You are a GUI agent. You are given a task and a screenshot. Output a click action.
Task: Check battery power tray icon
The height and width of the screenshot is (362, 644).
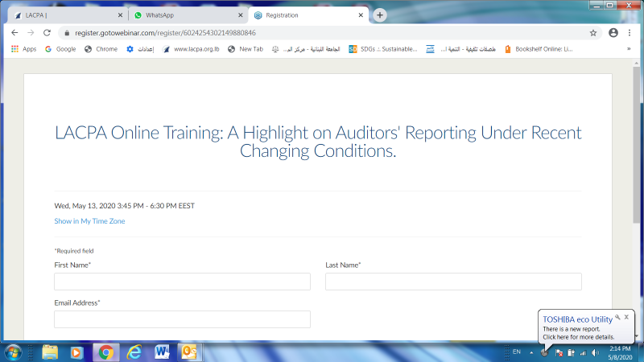(571, 352)
